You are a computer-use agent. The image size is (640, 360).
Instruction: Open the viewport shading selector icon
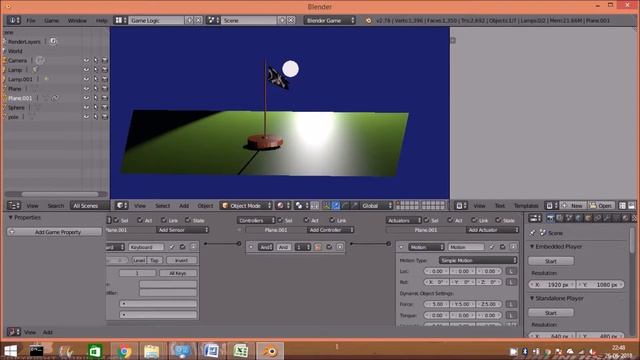(283, 206)
